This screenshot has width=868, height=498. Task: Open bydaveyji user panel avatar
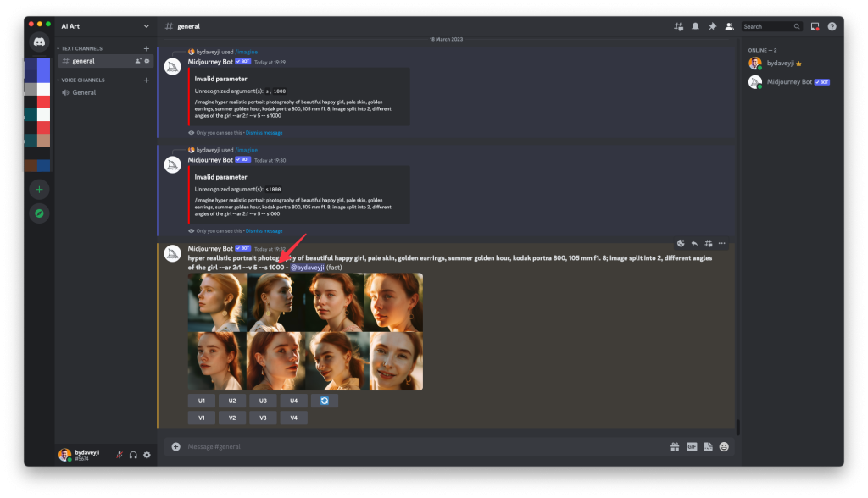coord(64,455)
